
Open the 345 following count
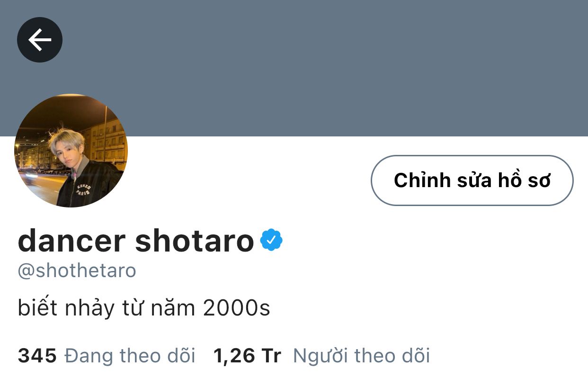pyautogui.click(x=37, y=356)
